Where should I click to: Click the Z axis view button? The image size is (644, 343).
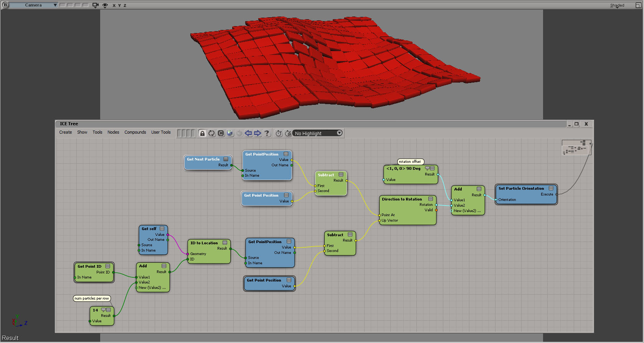(125, 5)
